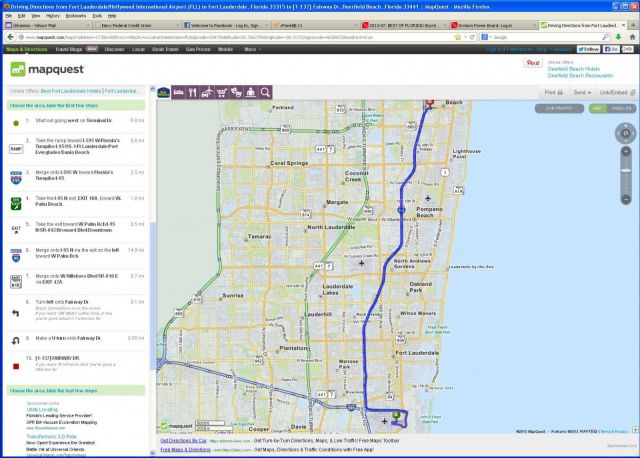Open new tab with plus button

634,25
